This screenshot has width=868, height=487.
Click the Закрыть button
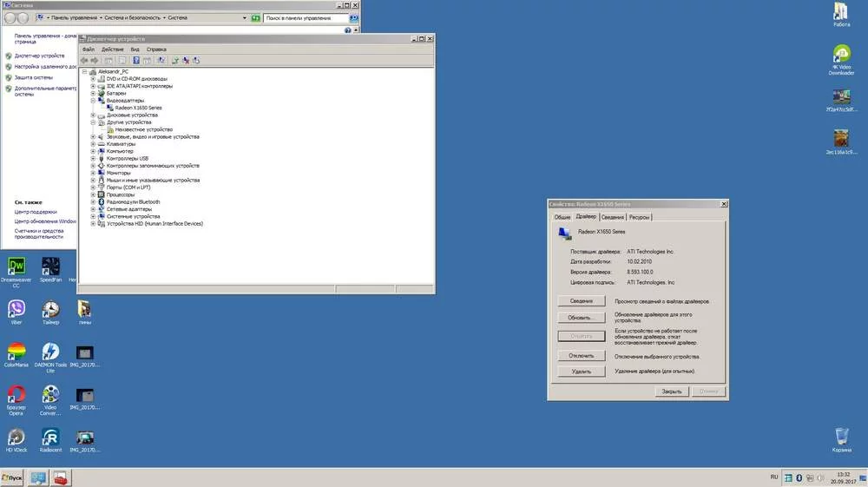(672, 392)
